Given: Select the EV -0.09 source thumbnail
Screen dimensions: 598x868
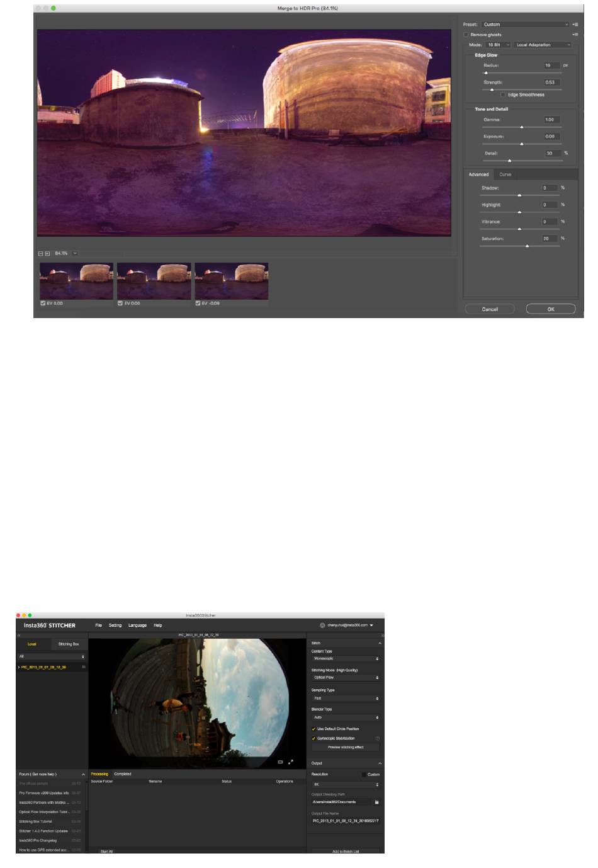Looking at the screenshot, I should (x=232, y=281).
